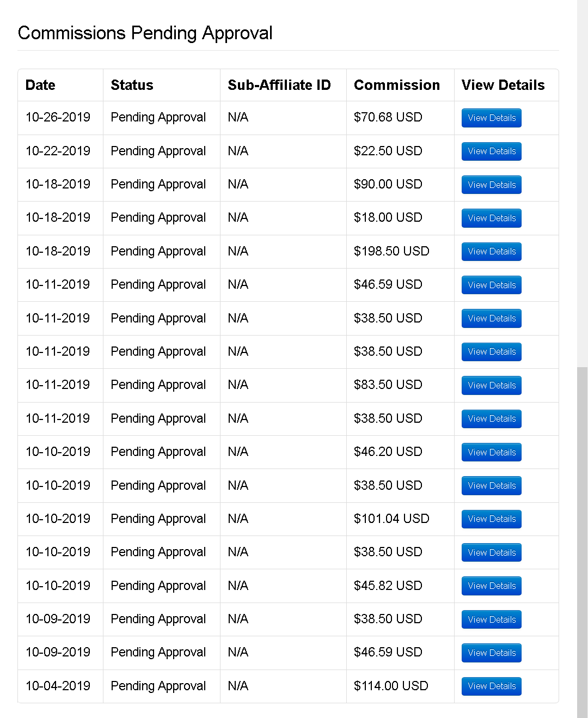The height and width of the screenshot is (718, 588).
Task: View details of the $18.00 USD commission
Action: (x=491, y=218)
